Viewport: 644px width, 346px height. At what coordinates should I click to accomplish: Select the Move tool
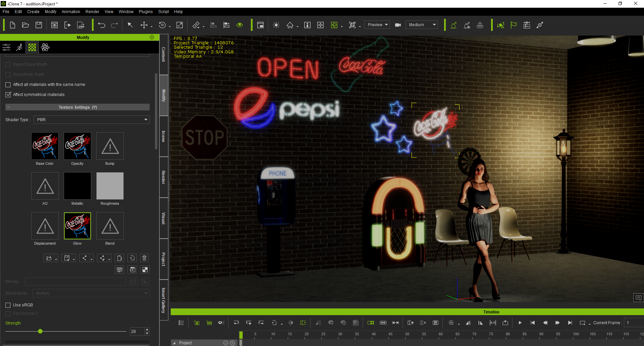(144, 25)
